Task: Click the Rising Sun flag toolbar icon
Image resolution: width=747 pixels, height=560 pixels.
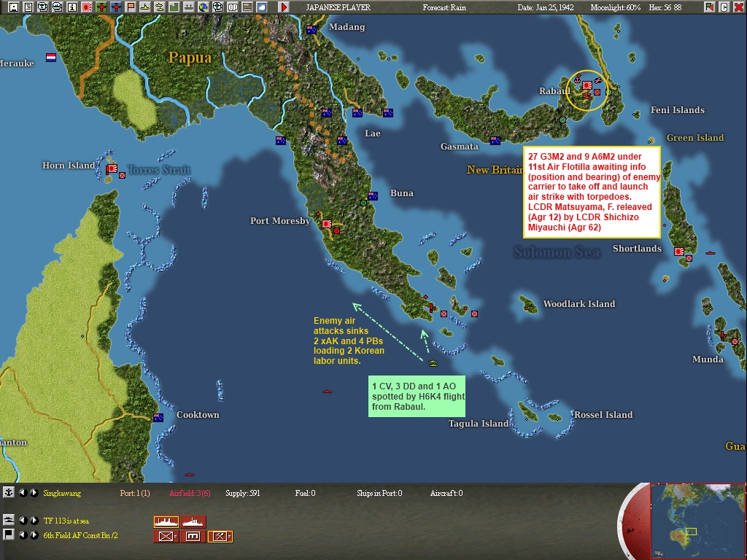Action: [87, 7]
